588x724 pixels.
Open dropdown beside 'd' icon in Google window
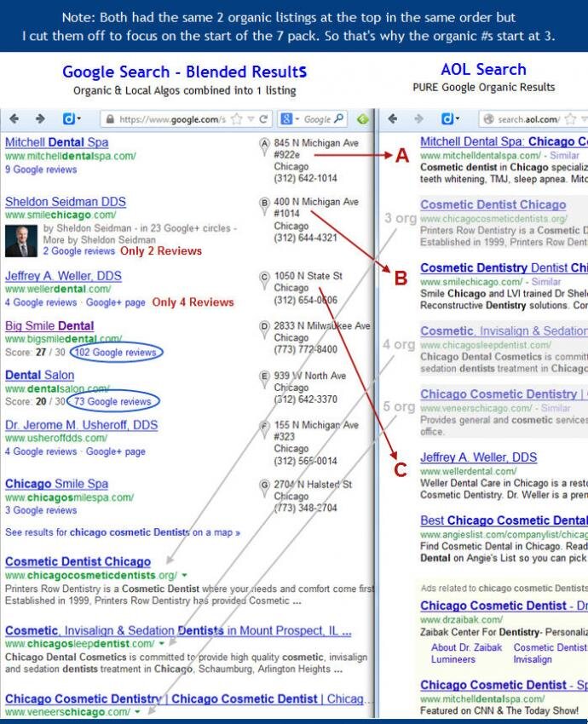79,119
